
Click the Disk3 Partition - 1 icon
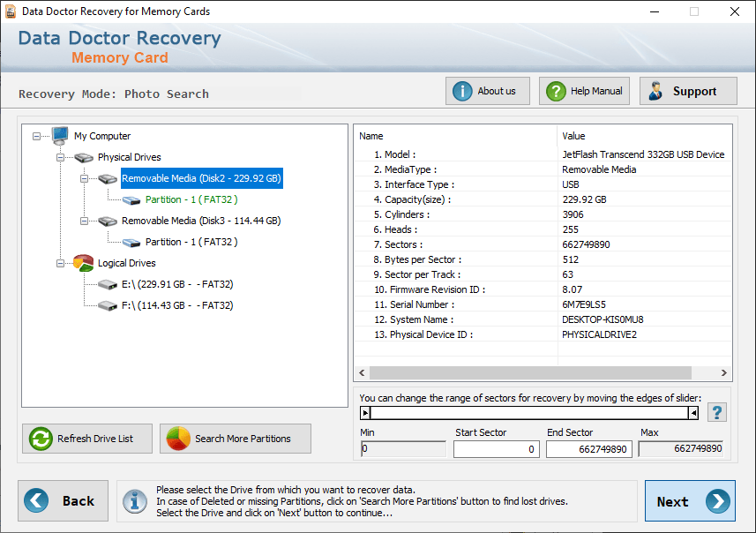tap(131, 242)
